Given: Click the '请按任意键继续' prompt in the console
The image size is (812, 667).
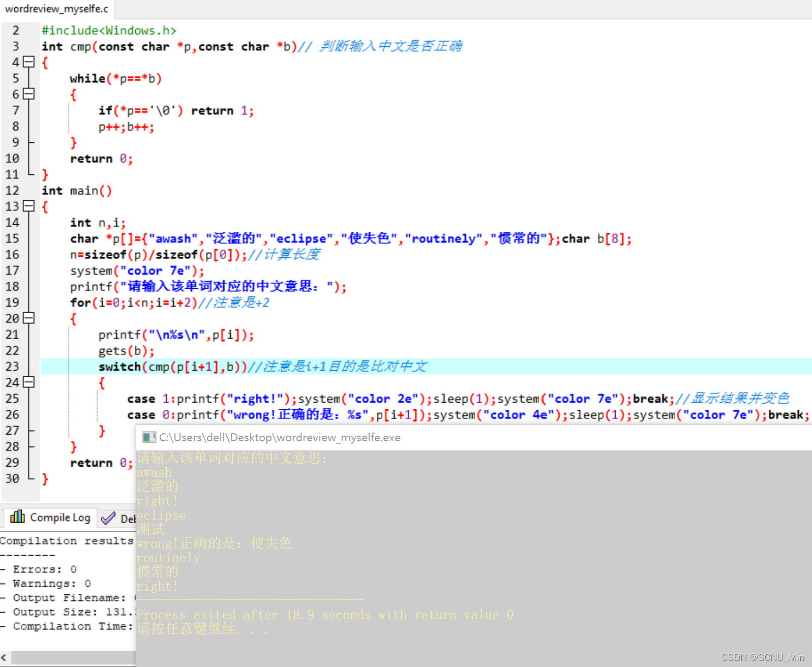Looking at the screenshot, I should (x=202, y=629).
